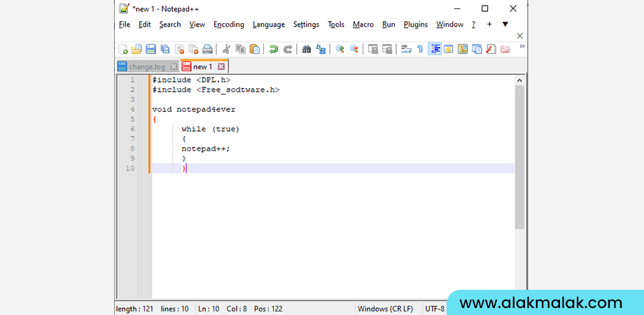
Task: Click the user defined language icon
Action: 449,49
